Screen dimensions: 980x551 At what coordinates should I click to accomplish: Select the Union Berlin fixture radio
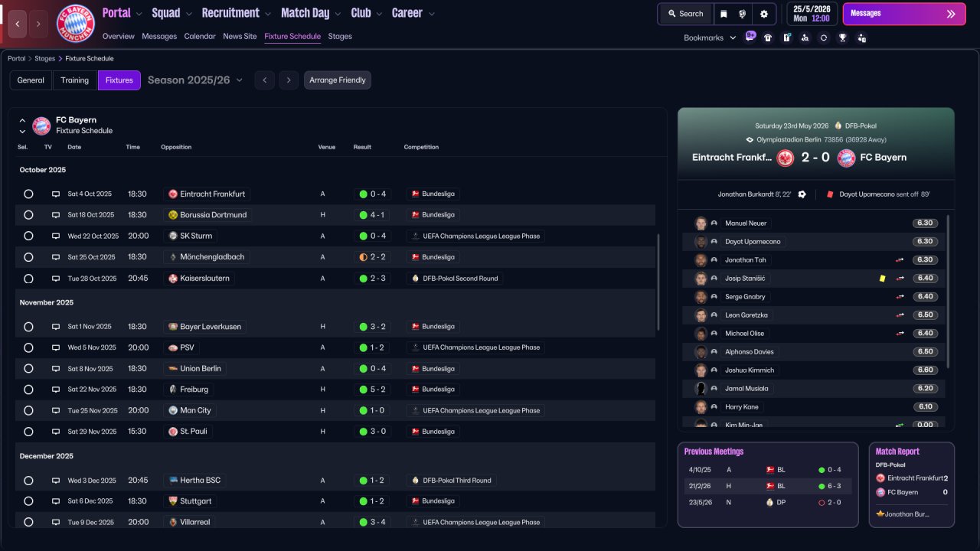28,369
